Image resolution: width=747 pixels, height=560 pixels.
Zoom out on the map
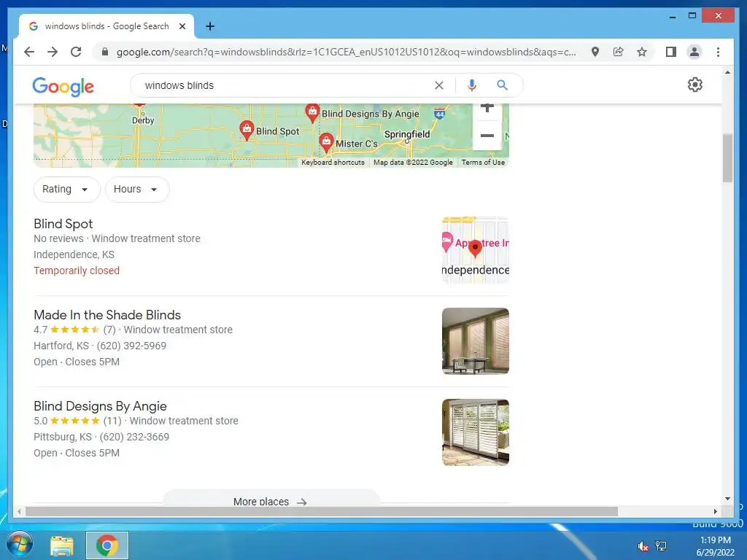coord(487,135)
